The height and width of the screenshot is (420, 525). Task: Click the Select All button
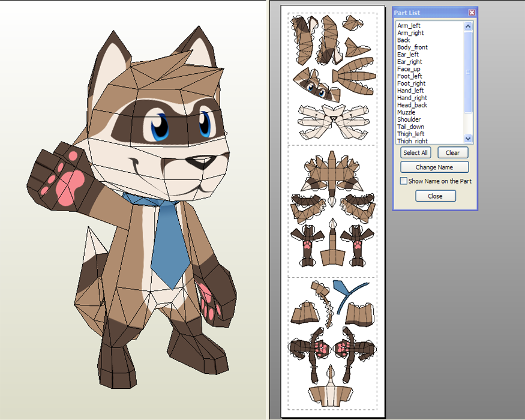tap(415, 153)
